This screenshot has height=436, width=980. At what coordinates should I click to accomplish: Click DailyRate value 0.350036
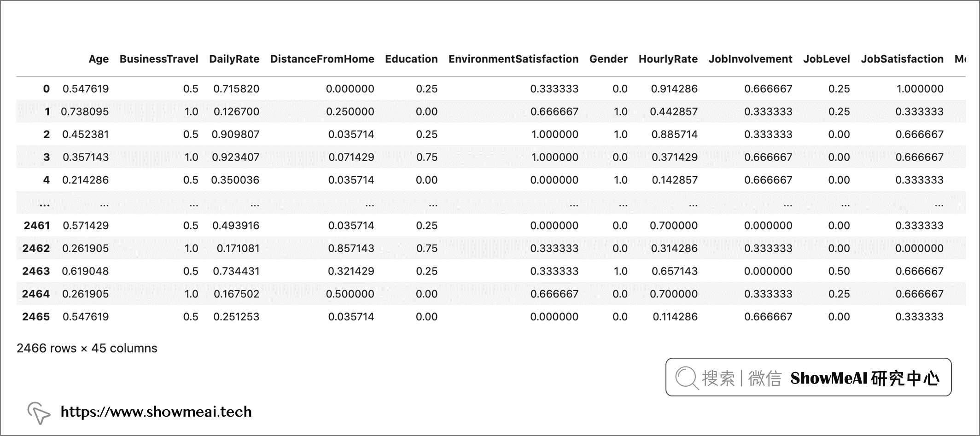pos(235,180)
